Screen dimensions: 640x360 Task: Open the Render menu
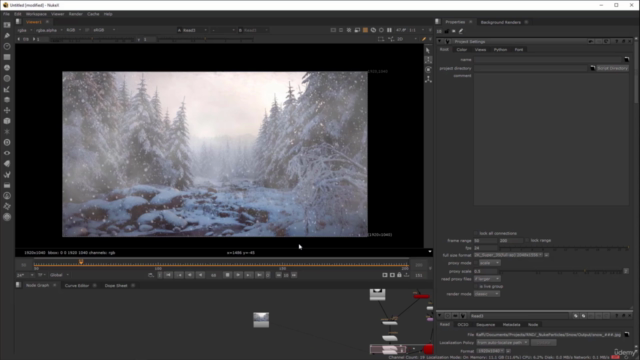[76, 14]
